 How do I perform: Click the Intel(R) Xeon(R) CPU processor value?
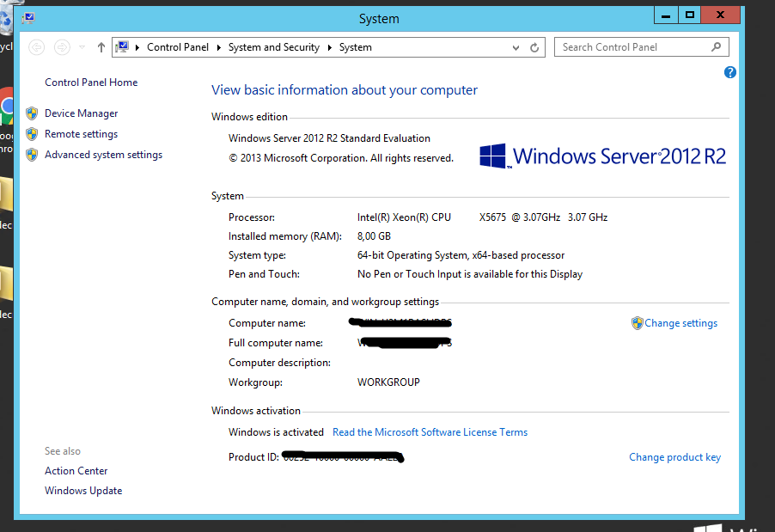tap(482, 217)
